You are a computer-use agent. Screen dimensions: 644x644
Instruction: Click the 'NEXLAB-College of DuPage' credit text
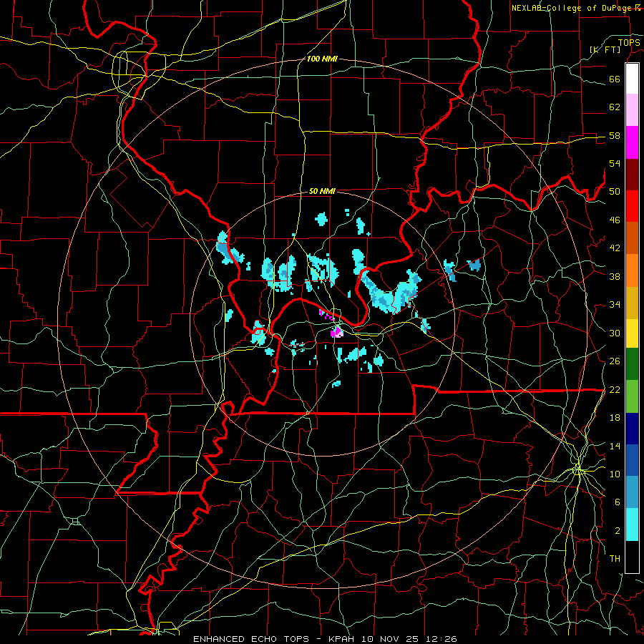[x=572, y=8]
